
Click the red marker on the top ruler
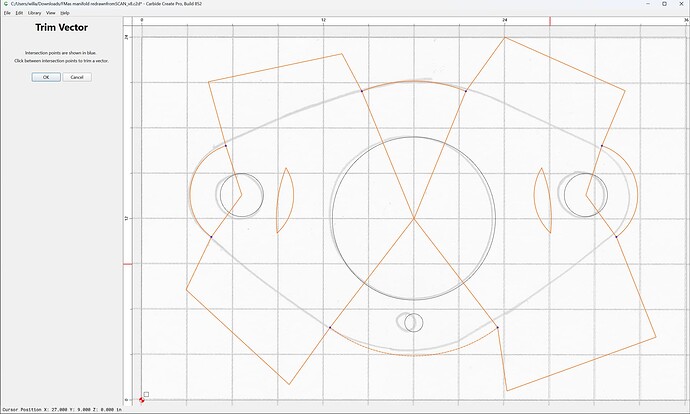coord(550,21)
